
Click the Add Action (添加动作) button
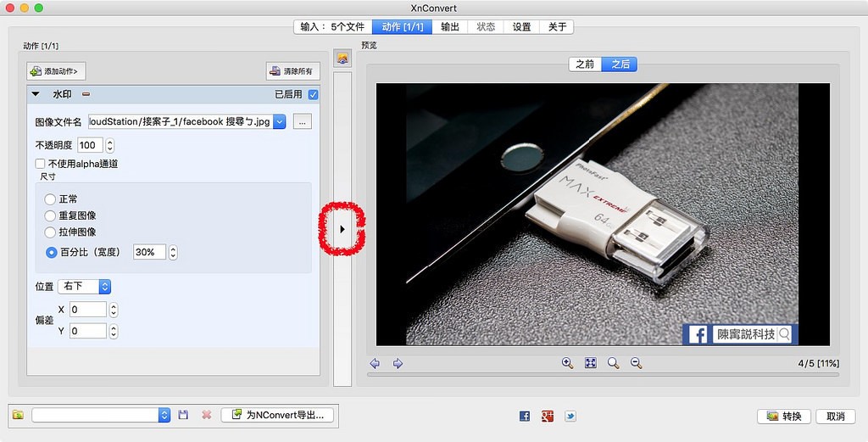(56, 71)
